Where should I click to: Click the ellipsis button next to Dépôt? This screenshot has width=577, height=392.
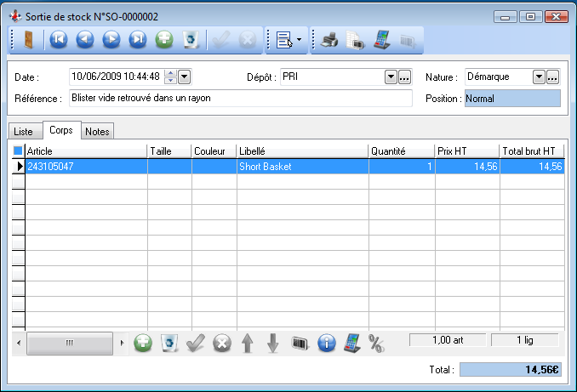tap(405, 77)
